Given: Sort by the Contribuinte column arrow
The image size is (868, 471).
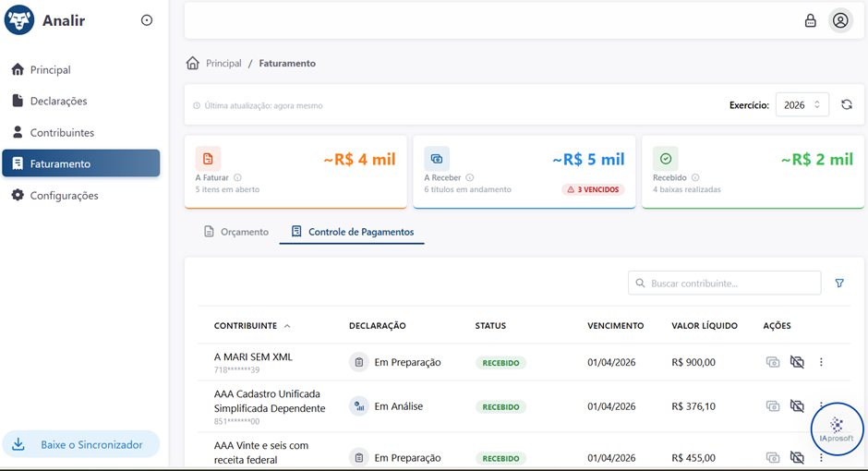Looking at the screenshot, I should (287, 326).
